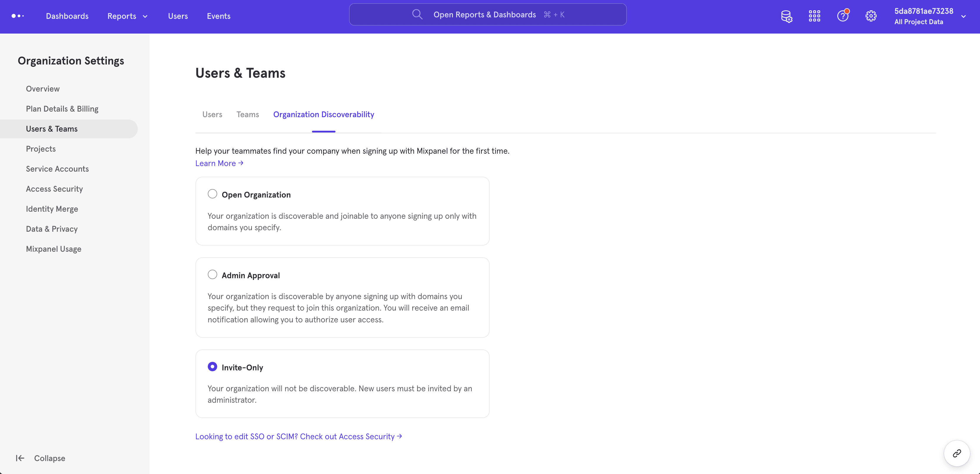Open the help question mark icon
The height and width of the screenshot is (474, 980).
[x=843, y=16]
